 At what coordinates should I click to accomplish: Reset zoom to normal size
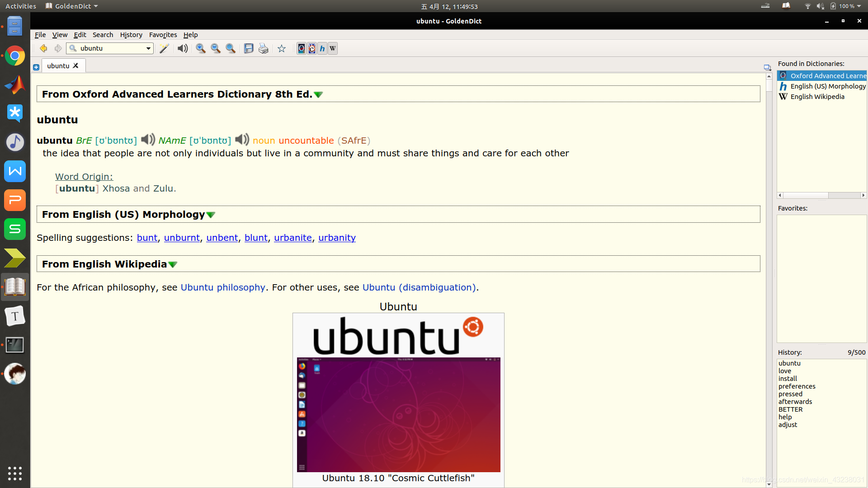point(231,48)
